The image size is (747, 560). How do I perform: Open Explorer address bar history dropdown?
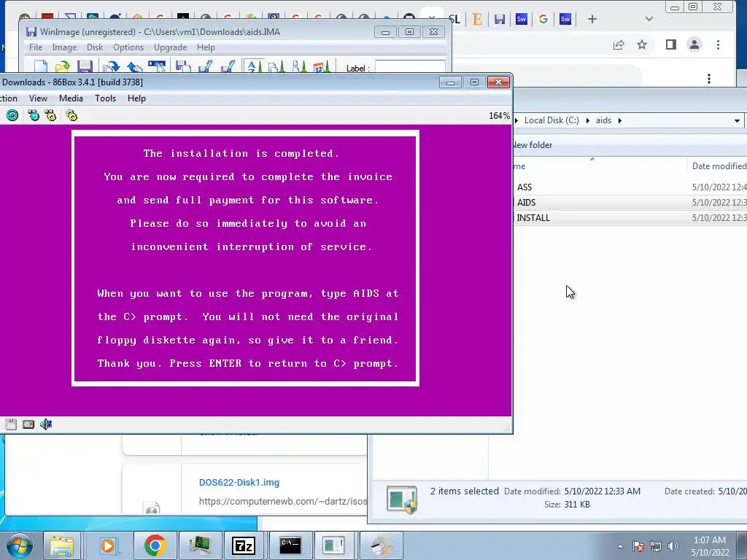pos(737,120)
